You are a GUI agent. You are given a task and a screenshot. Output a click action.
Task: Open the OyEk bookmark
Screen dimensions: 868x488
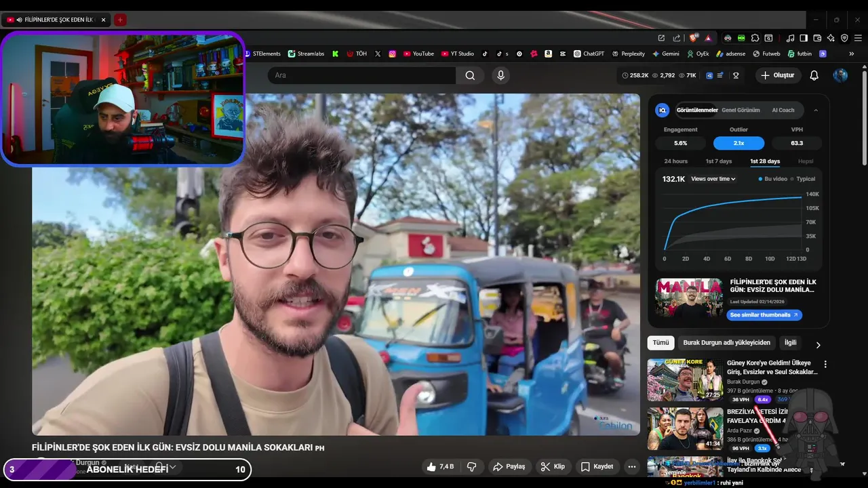tap(698, 54)
